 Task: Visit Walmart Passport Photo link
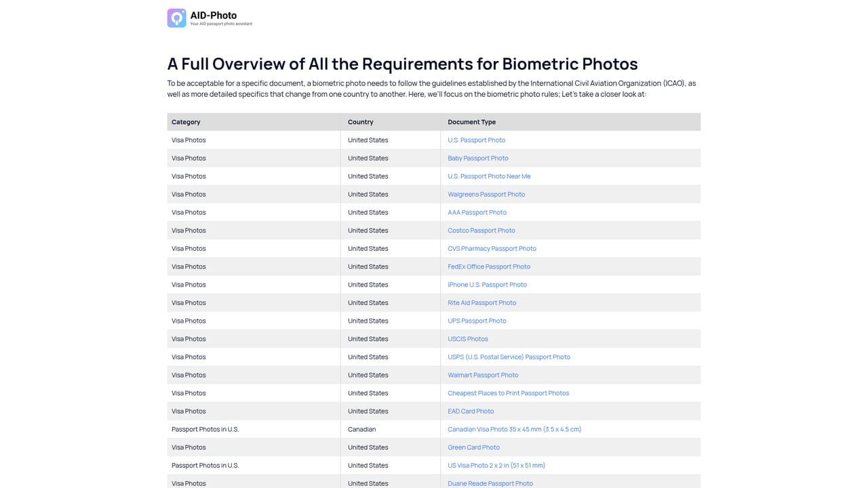[483, 375]
